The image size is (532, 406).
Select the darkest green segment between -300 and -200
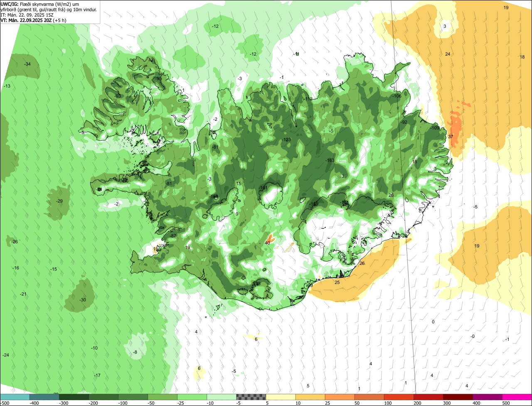tap(74, 397)
